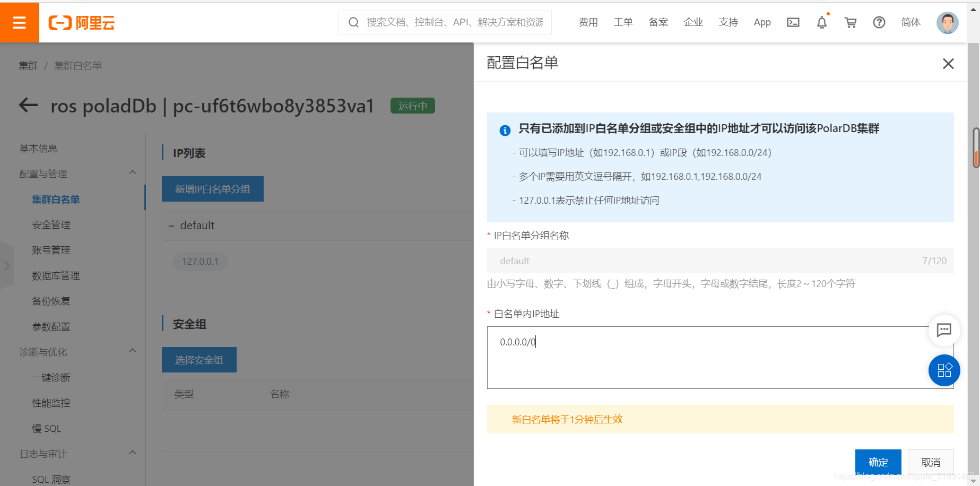The image size is (980, 486).
Task: Open the shopping cart icon
Action: 851,22
